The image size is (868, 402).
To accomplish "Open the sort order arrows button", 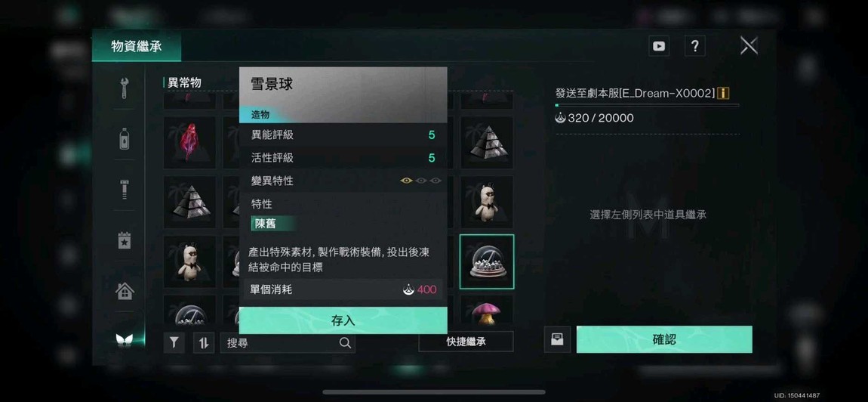I will 204,342.
